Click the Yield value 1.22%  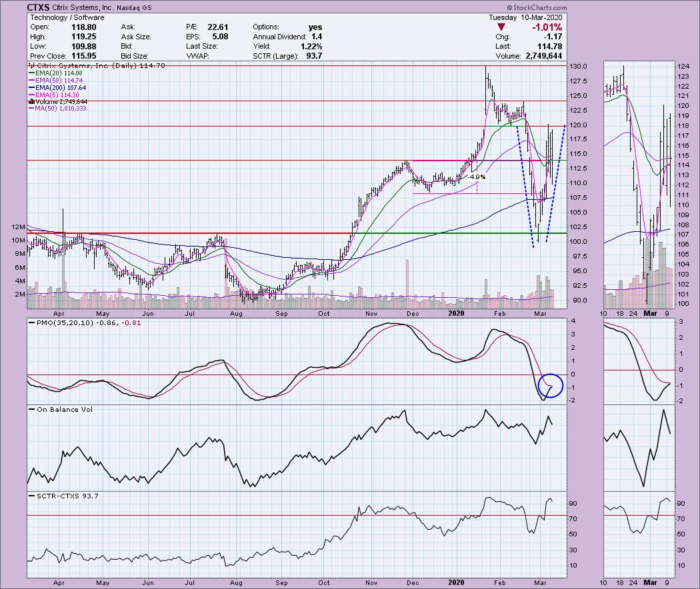[311, 47]
